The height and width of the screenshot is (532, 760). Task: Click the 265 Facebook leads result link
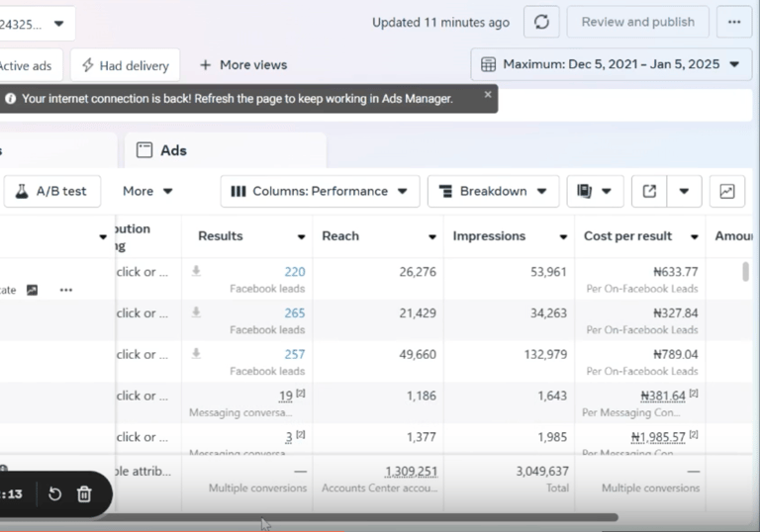pos(295,313)
